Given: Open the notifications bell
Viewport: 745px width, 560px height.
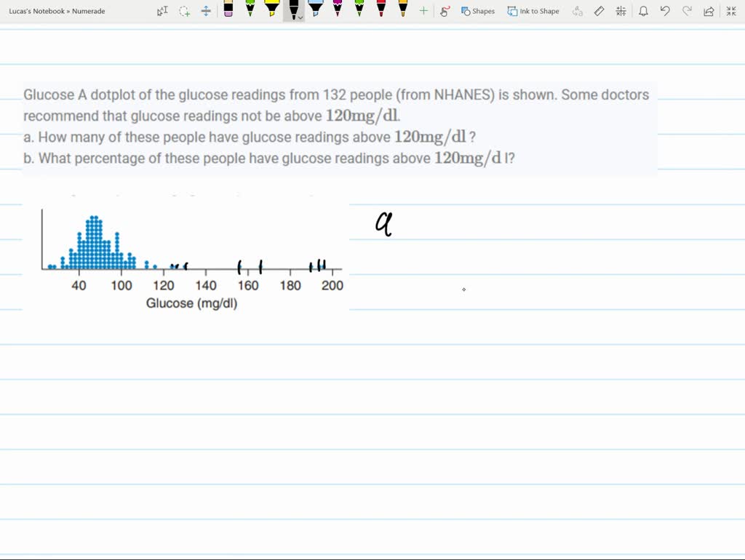Looking at the screenshot, I should (644, 10).
